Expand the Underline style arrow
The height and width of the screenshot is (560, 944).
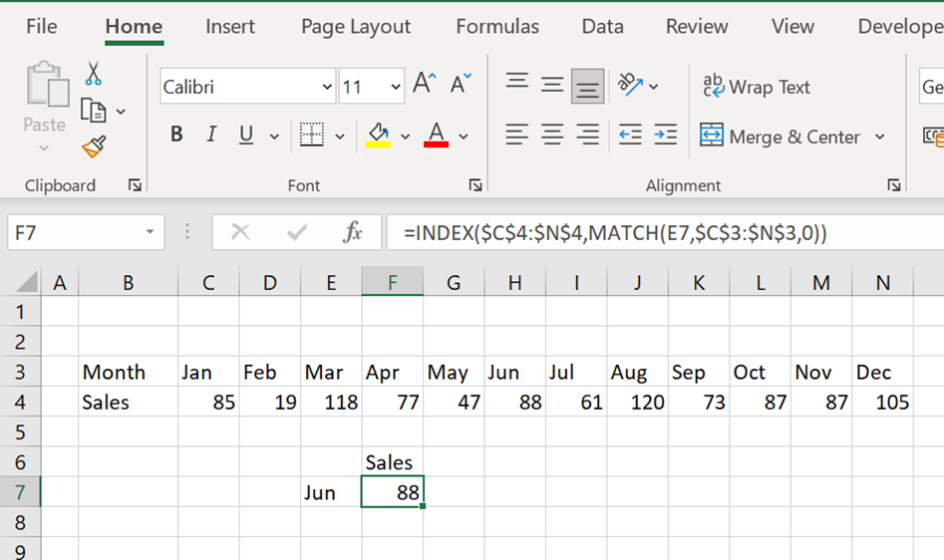(x=274, y=137)
